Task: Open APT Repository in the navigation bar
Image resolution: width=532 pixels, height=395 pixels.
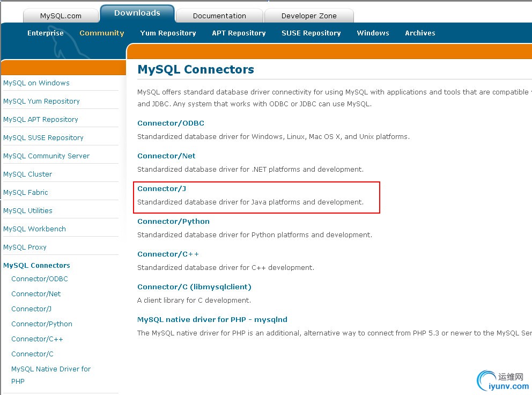Action: tap(239, 33)
